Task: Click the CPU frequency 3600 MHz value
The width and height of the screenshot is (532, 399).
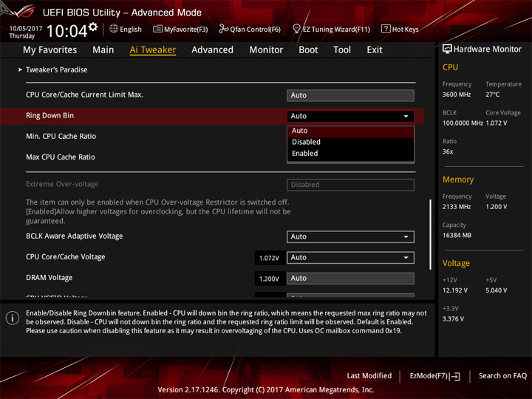Action: click(457, 95)
